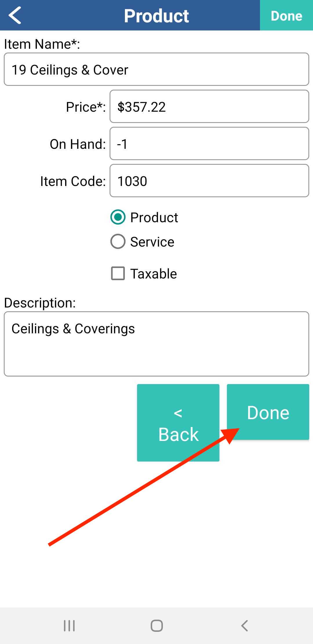The height and width of the screenshot is (644, 313).
Task: Click the Item Code field containing 1030
Action: [x=209, y=181]
